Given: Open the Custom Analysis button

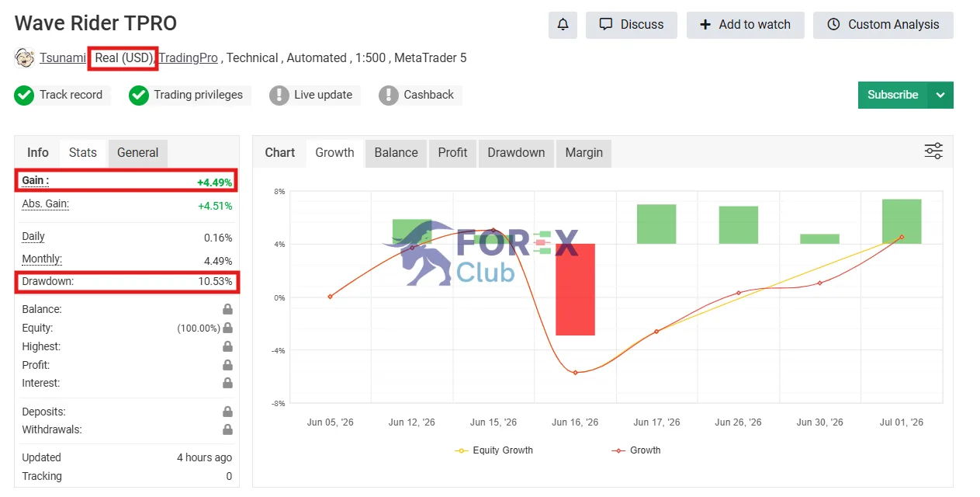Looking at the screenshot, I should point(883,25).
